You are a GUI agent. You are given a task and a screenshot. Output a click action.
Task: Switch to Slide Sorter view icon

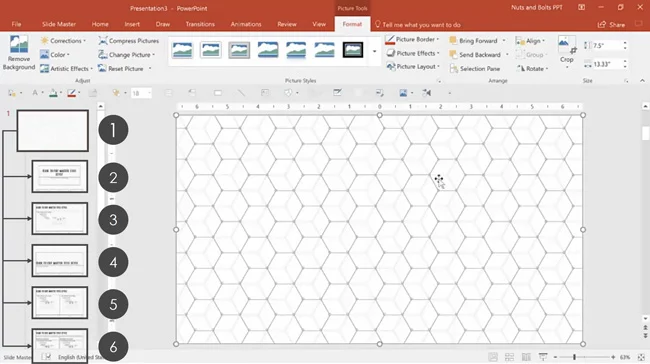(509, 357)
